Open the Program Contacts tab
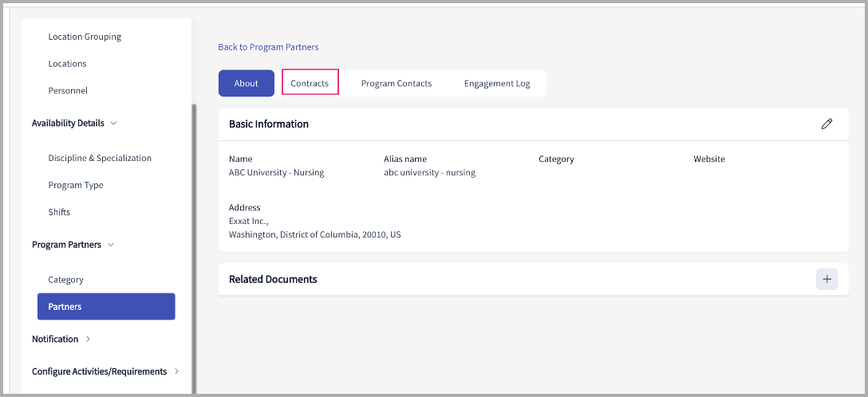This screenshot has height=397, width=868. coord(396,83)
